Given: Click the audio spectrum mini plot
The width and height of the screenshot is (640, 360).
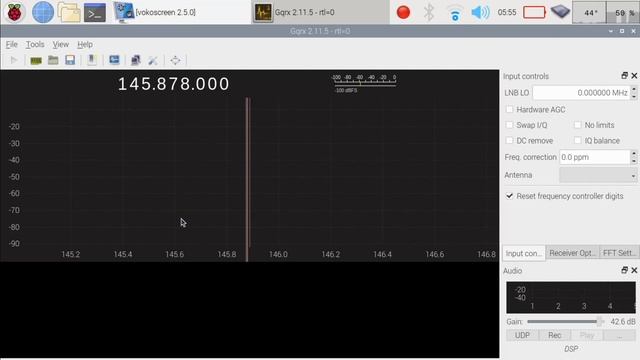Looking at the screenshot, I should click(x=571, y=297).
